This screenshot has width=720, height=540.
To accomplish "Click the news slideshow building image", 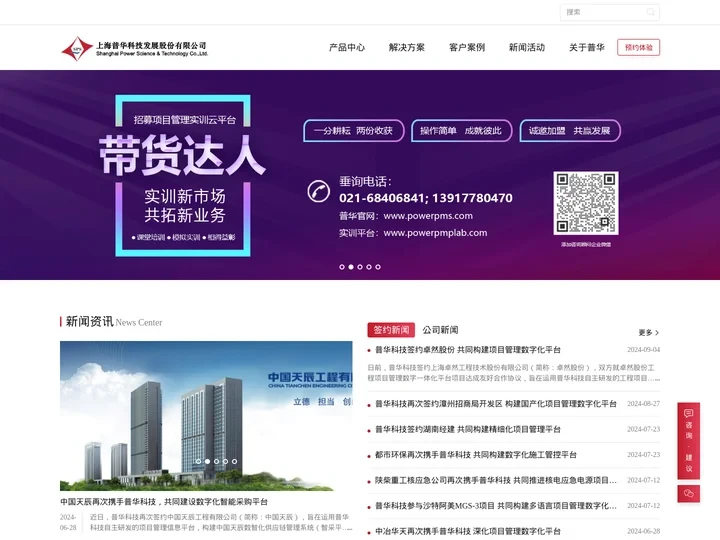I will click(x=206, y=416).
